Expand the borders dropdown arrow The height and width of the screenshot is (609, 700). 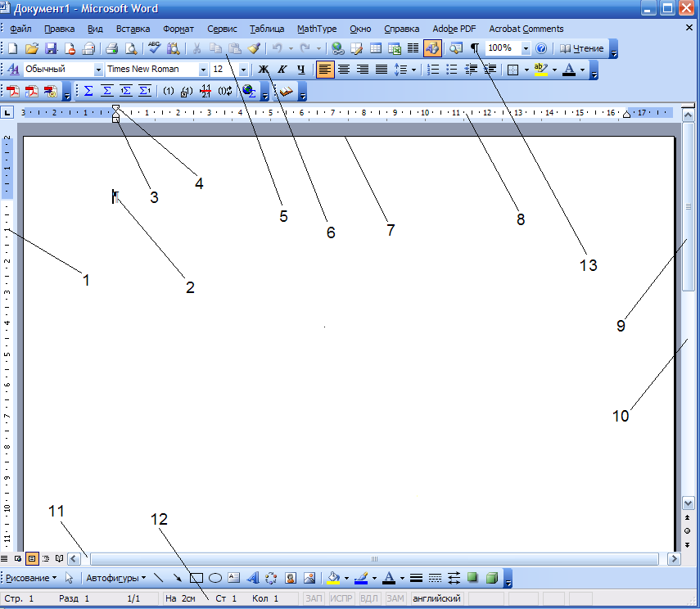[526, 70]
